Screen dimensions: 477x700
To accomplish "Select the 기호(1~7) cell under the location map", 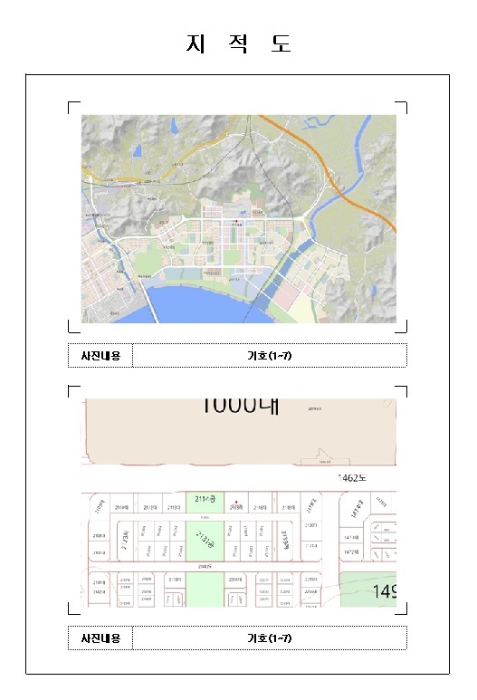I will click(270, 356).
